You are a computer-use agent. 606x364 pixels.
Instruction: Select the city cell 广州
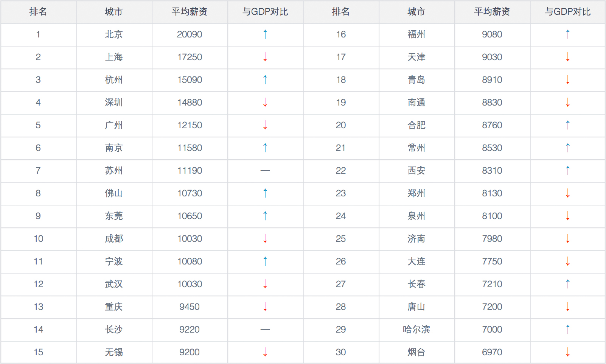point(114,125)
